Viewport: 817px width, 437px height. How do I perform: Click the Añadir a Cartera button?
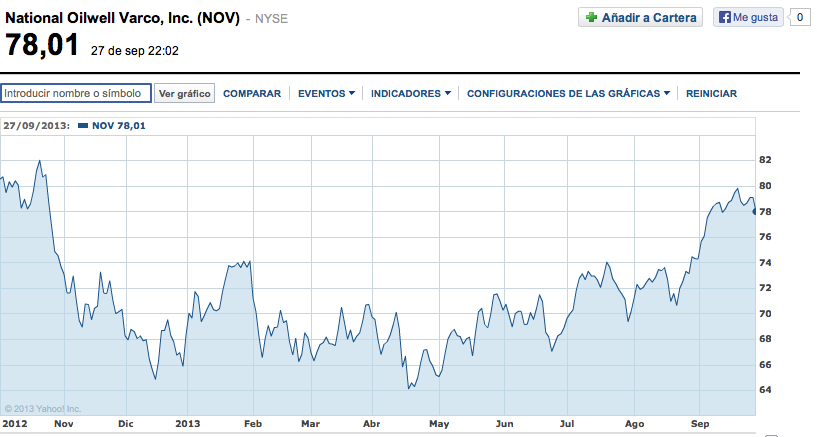[640, 17]
